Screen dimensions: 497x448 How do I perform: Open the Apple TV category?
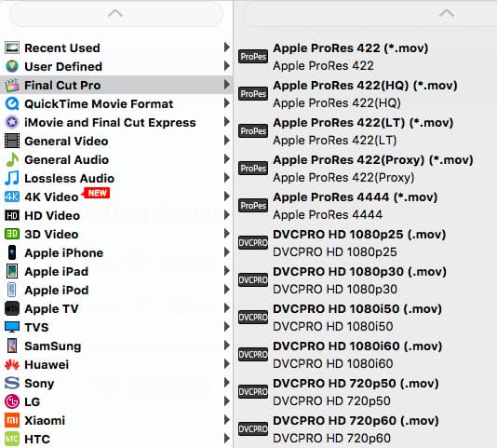click(x=116, y=308)
